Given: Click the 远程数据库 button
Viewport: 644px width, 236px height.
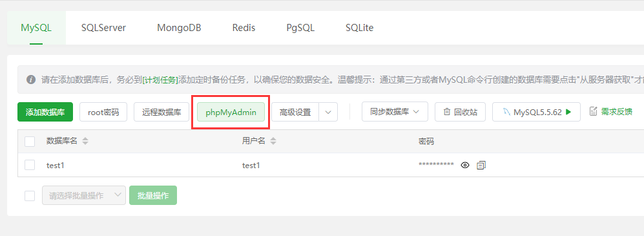Looking at the screenshot, I should pos(161,112).
